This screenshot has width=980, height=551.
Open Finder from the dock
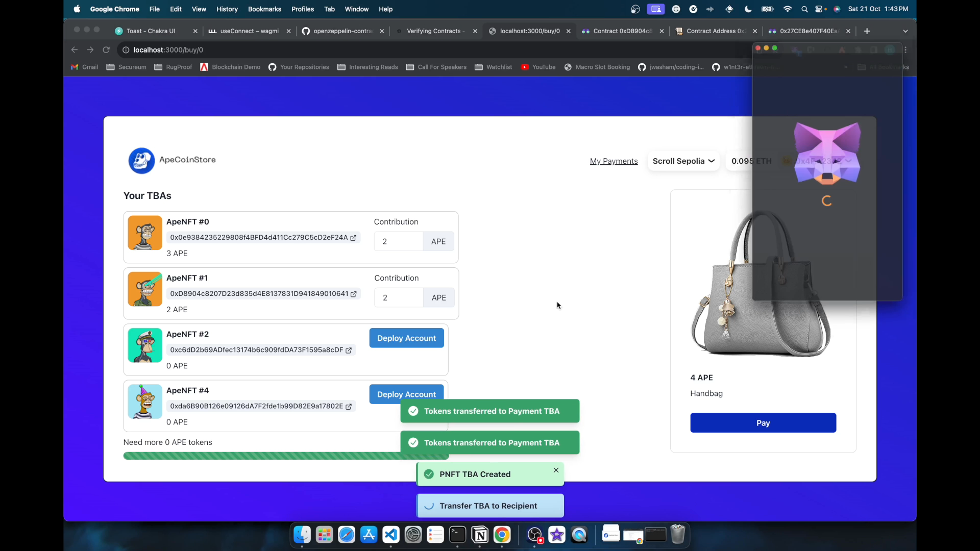coord(302,535)
